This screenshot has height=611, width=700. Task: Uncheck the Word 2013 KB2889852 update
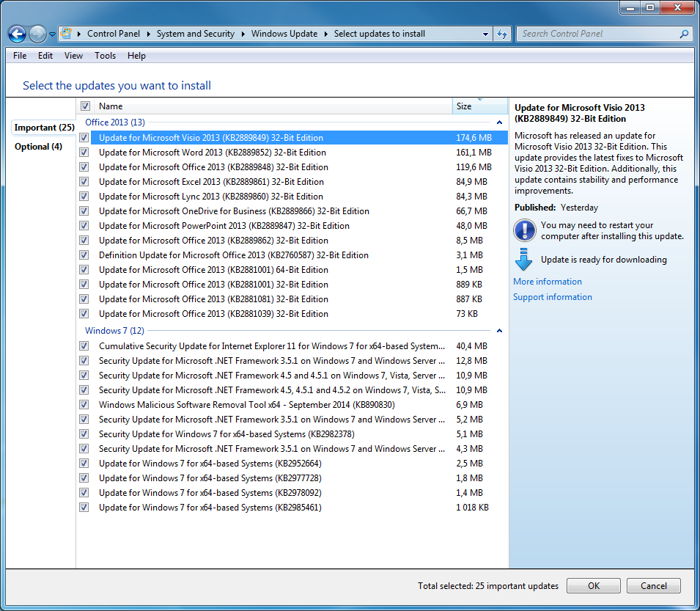click(84, 153)
